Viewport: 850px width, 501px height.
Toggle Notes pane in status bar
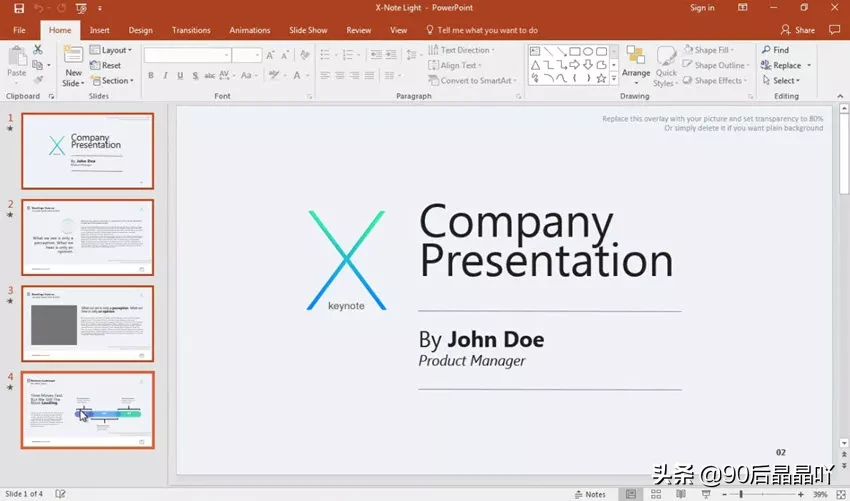(590, 494)
